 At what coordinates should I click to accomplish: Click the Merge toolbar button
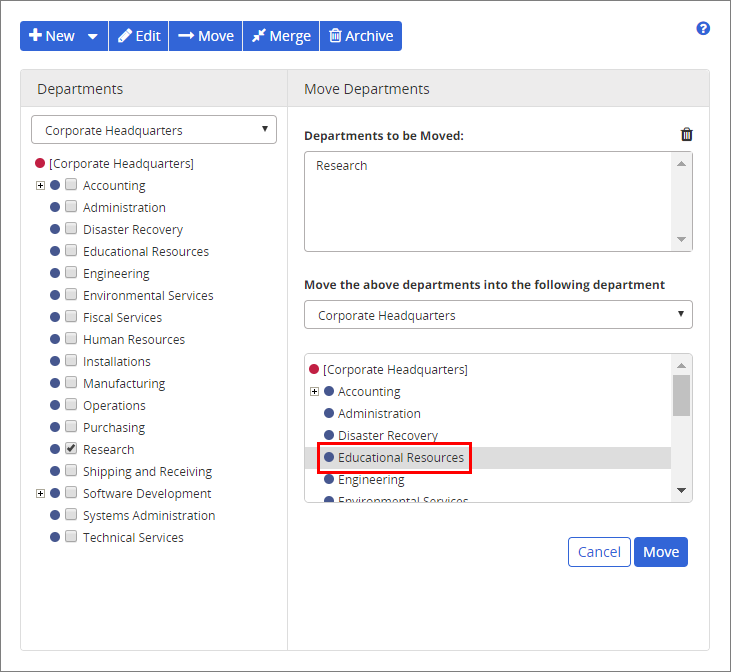[x=281, y=36]
